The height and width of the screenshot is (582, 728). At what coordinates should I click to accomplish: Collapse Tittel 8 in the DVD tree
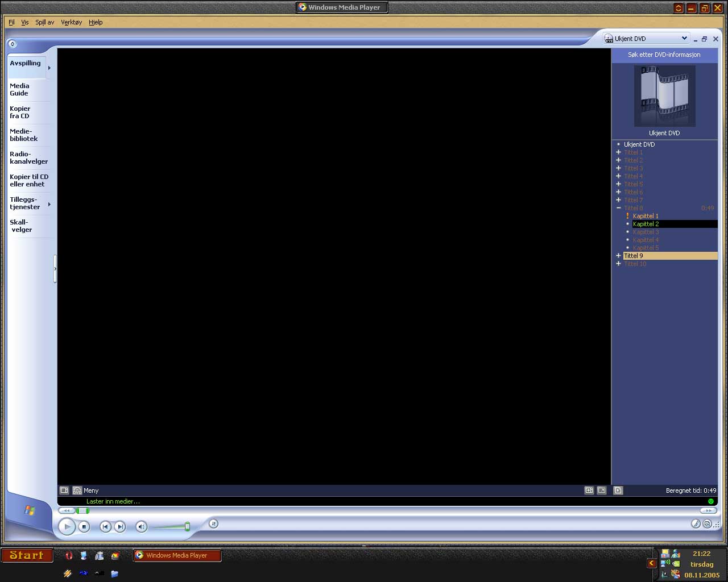pyautogui.click(x=618, y=208)
